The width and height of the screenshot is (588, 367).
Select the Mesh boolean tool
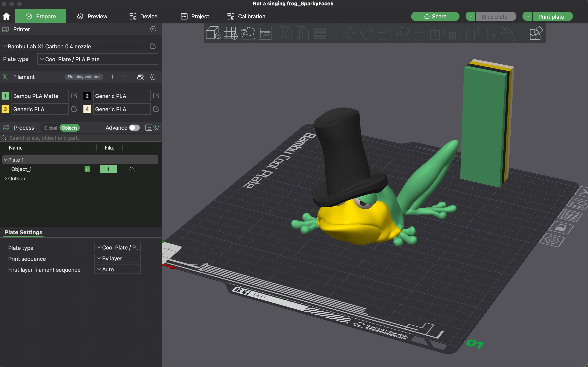[437, 33]
